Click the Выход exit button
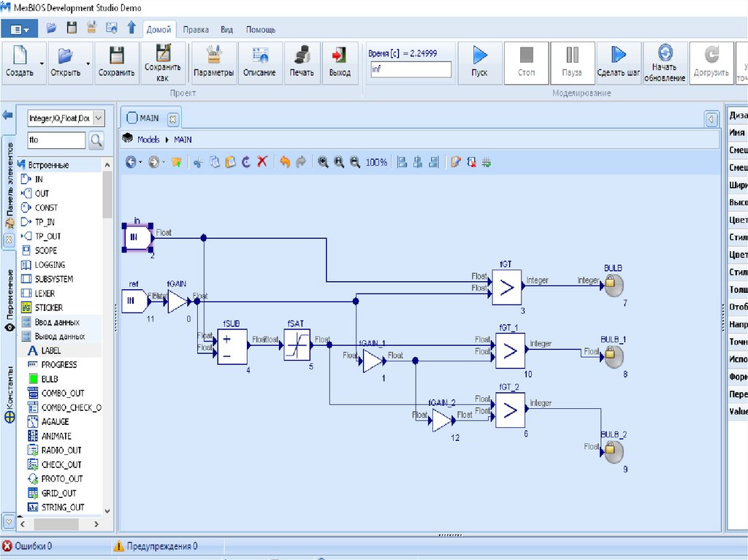The width and height of the screenshot is (748, 560). [x=339, y=61]
